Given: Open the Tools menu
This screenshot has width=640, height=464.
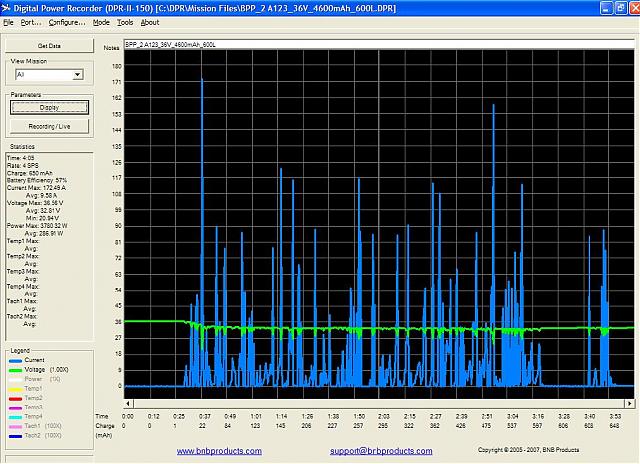Looking at the screenshot, I should coord(125,22).
